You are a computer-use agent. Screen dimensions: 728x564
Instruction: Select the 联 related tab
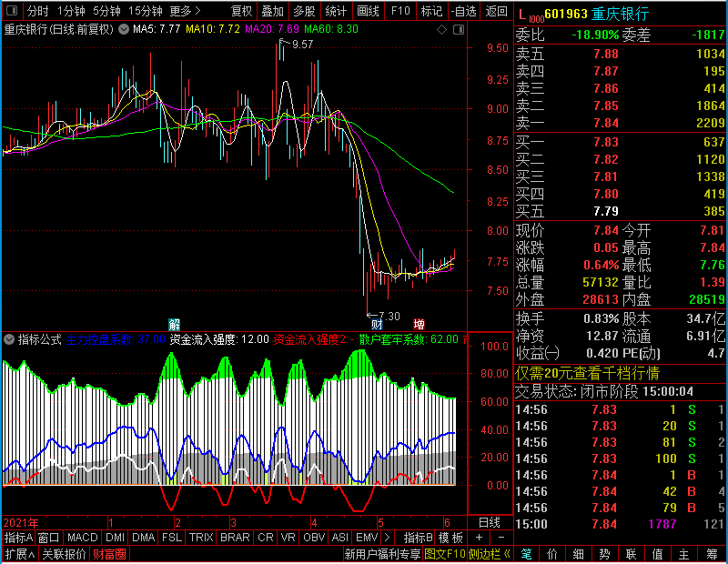(x=631, y=554)
